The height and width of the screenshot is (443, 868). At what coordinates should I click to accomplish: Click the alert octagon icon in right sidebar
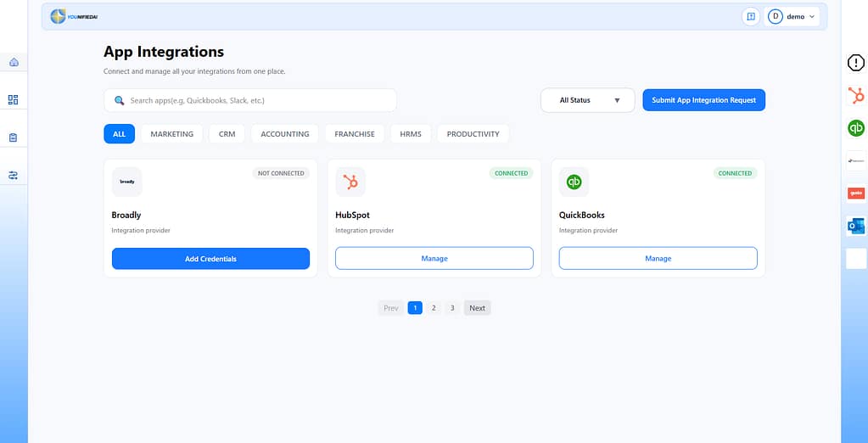point(856,63)
